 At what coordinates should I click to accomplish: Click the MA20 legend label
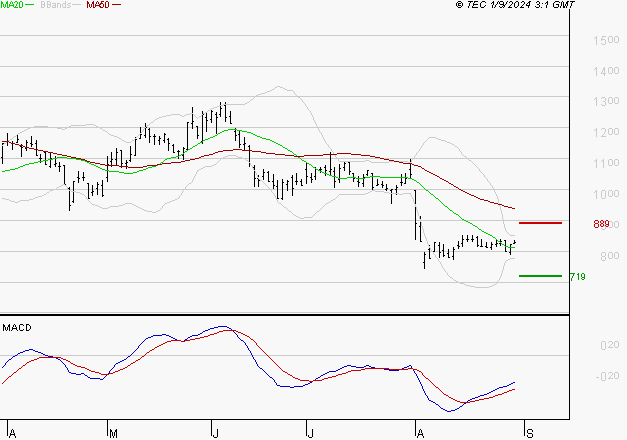point(12,5)
